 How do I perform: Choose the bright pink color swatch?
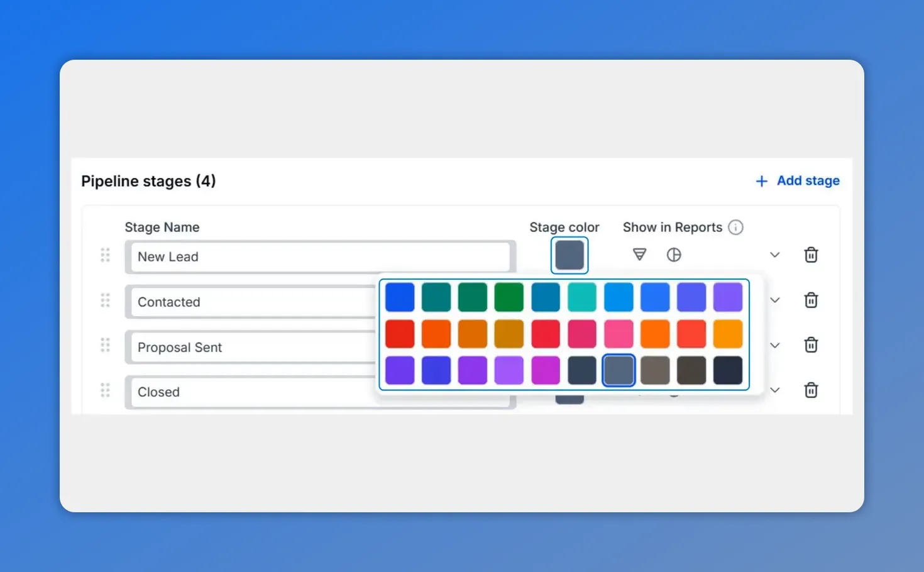click(619, 333)
